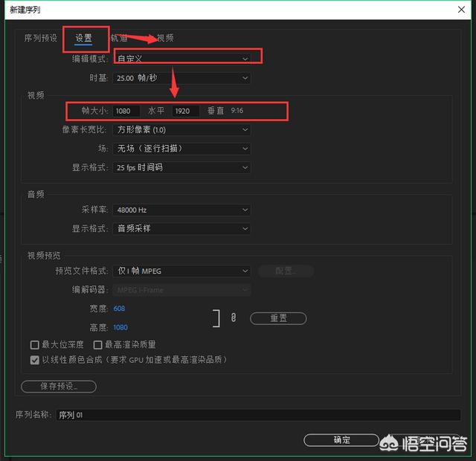Toggle the link chain icon for width/height

click(x=233, y=317)
